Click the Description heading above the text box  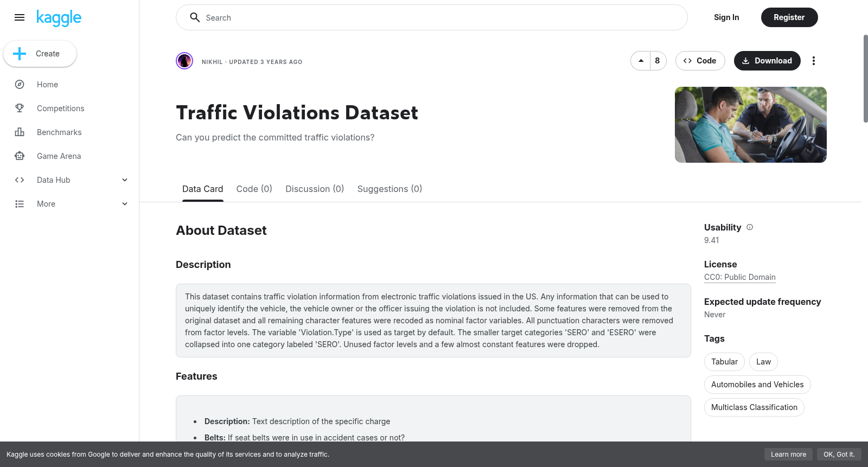pos(203,265)
